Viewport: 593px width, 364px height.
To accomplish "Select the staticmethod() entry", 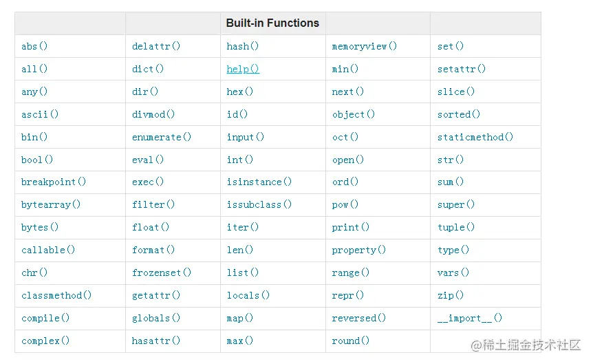I will (475, 137).
